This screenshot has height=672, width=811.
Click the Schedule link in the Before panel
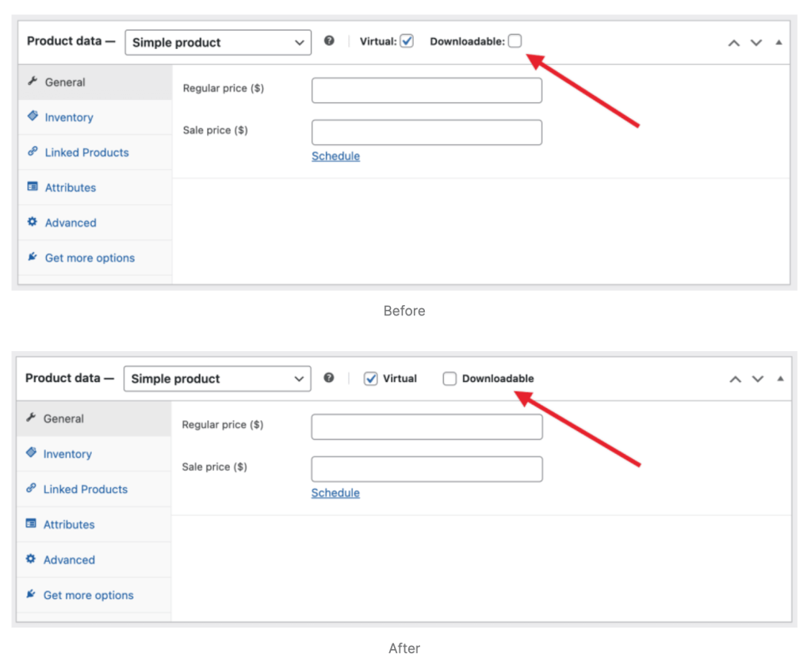(335, 156)
